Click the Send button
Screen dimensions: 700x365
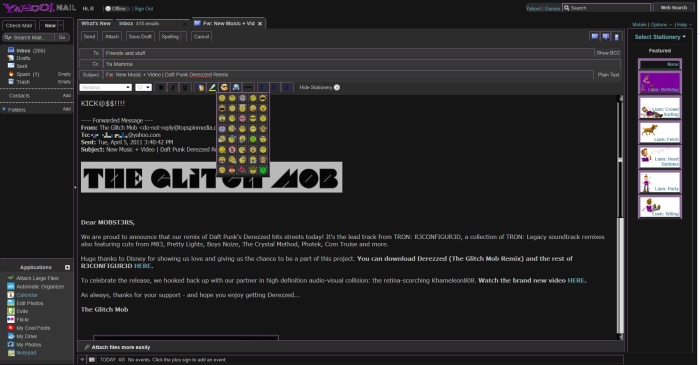(x=90, y=37)
